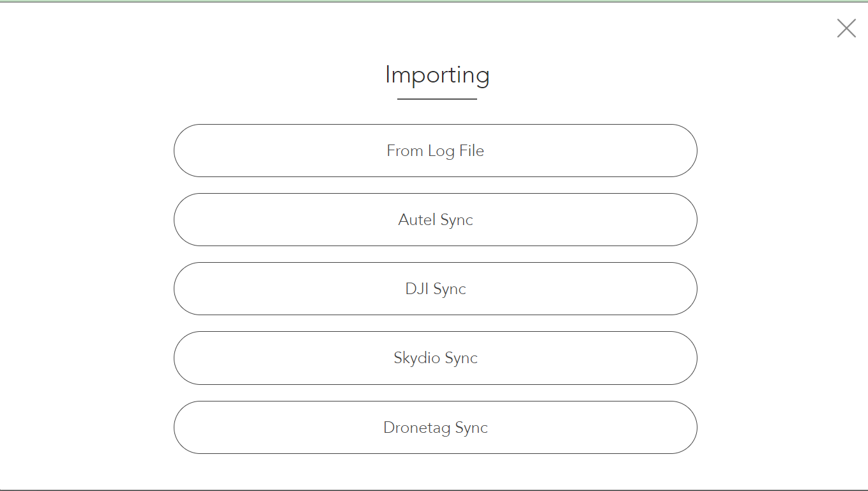Image resolution: width=868 pixels, height=491 pixels.
Task: Close the Importing dialog with the X
Action: tap(846, 28)
